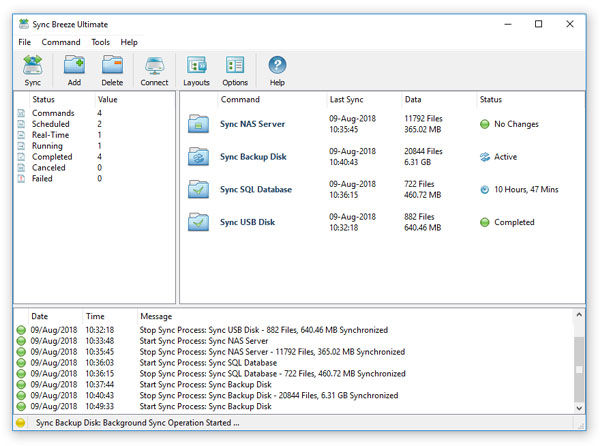Select the Sync USB Disk folder icon
600x446 pixels.
(198, 222)
